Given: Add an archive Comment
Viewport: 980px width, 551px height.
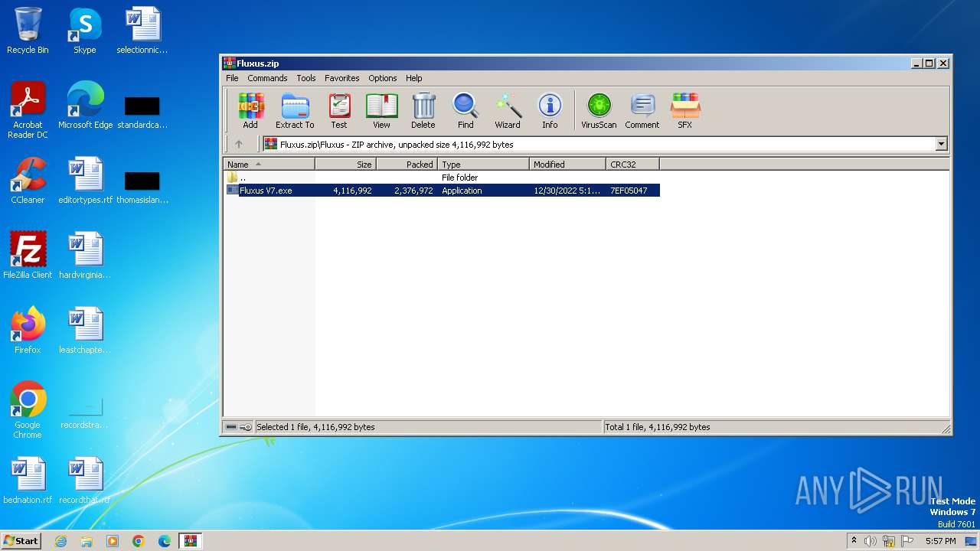Looking at the screenshot, I should coord(642,111).
